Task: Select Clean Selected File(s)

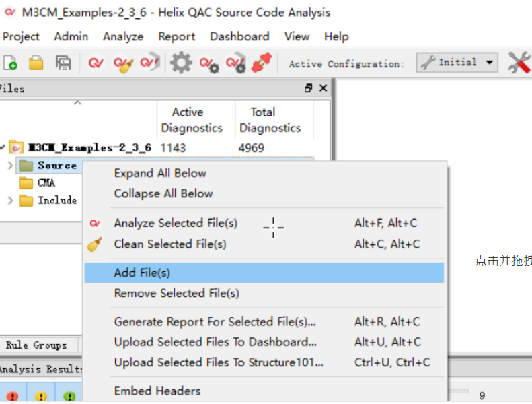Action: pos(264,244)
